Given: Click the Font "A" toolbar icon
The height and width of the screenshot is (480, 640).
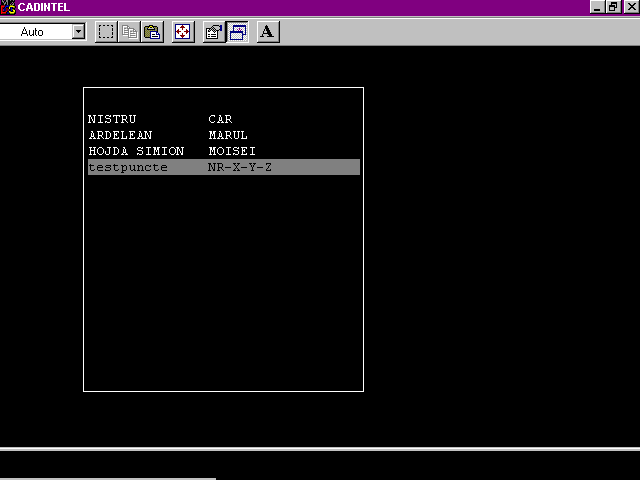Looking at the screenshot, I should tap(268, 32).
